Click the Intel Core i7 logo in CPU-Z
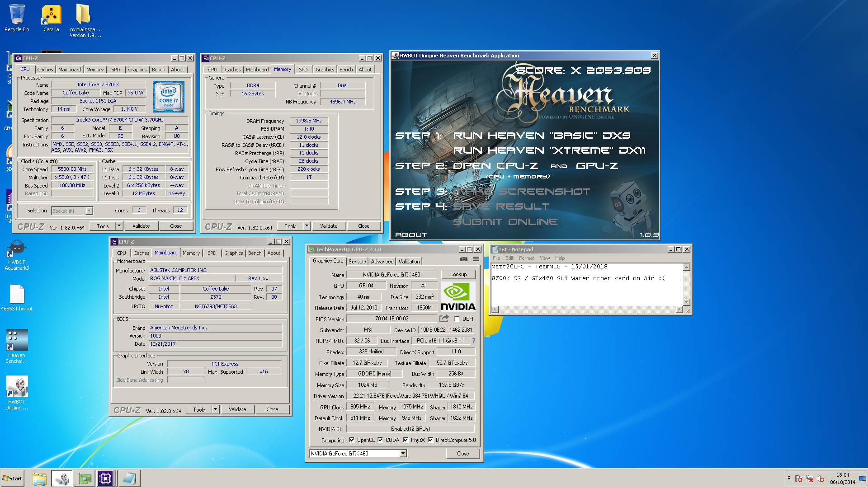The width and height of the screenshot is (868, 488). pos(168,97)
